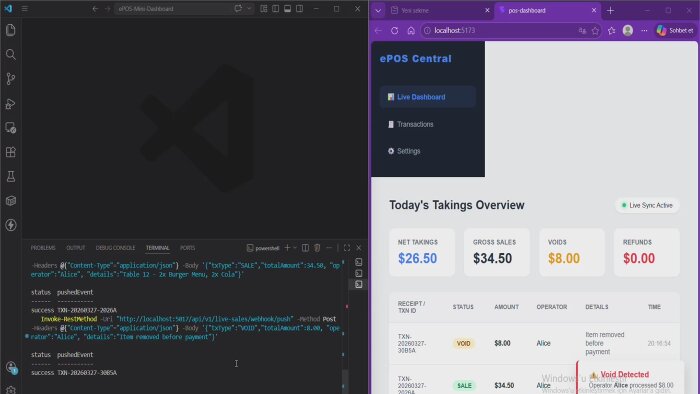Toggle the secondary side bar layout
Viewport: 700px width, 394px height.
pyautogui.click(x=300, y=8)
